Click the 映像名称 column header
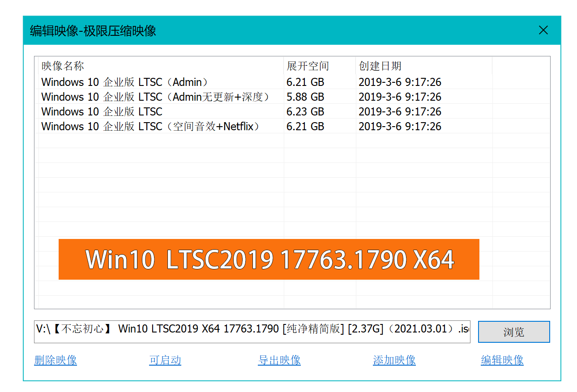 pyautogui.click(x=56, y=66)
